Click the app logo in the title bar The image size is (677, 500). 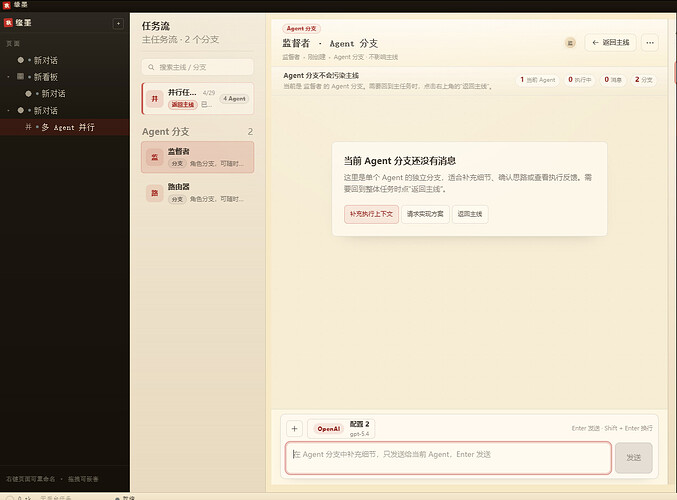[x=6, y=5]
